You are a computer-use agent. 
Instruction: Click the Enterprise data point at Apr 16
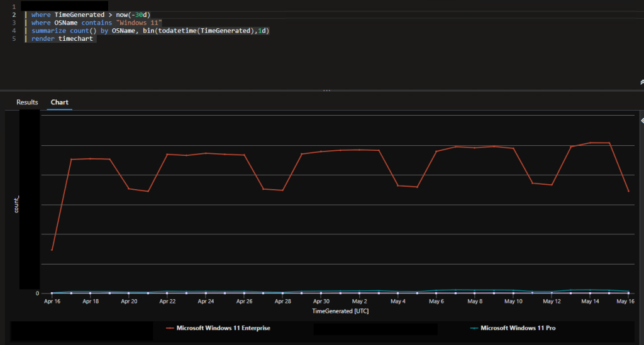pos(52,250)
